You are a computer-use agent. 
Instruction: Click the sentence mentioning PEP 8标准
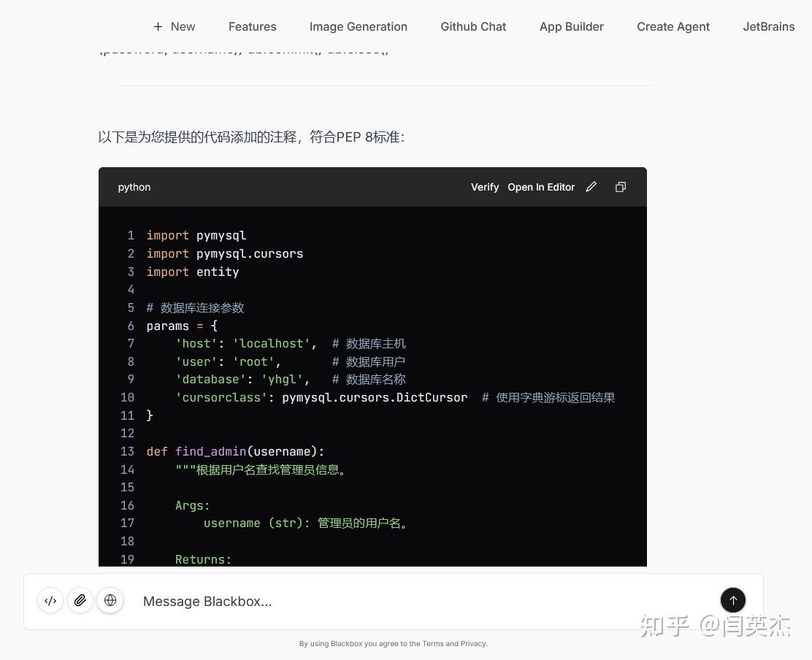coord(251,137)
